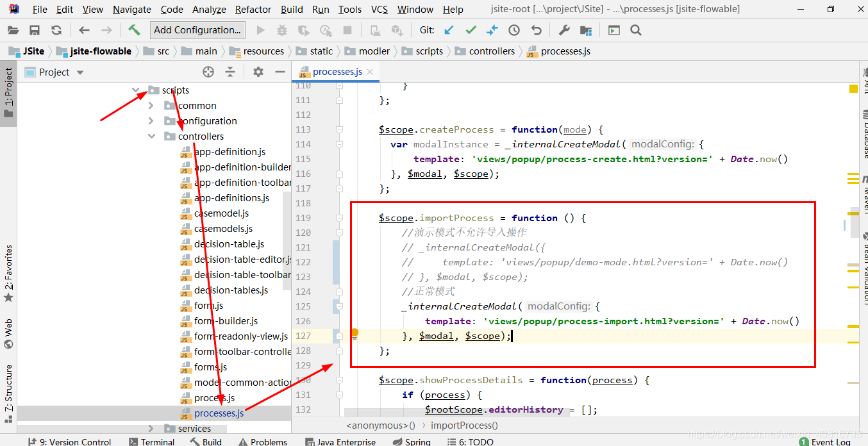Screen dimensions: 868x446
Task: Click the Save All icon
Action: (35, 30)
